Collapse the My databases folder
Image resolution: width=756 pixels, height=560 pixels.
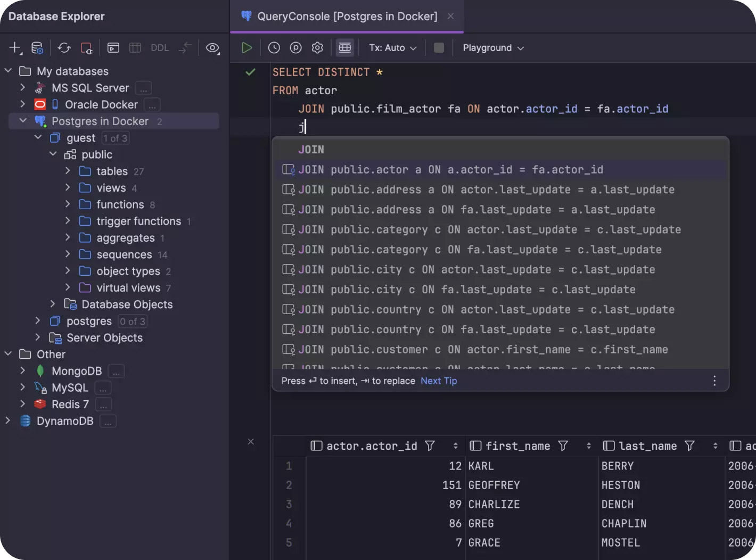click(x=8, y=71)
